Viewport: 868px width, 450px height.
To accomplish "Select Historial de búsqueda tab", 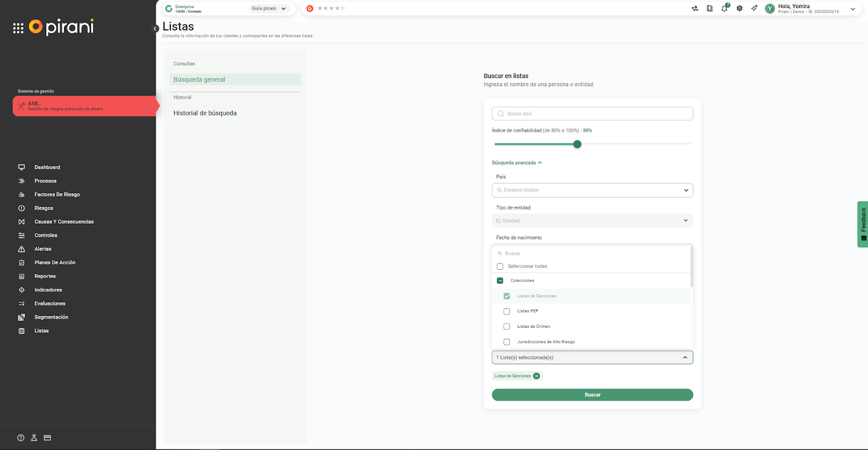I will coord(205,113).
